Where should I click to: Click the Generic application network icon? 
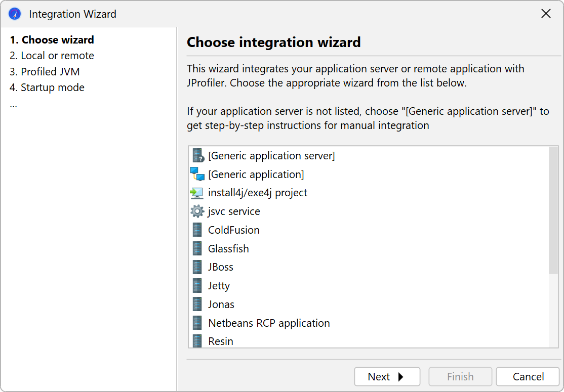pyautogui.click(x=197, y=175)
